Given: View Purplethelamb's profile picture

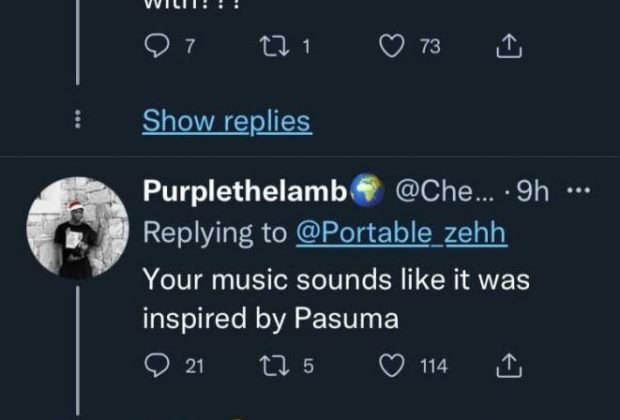Looking at the screenshot, I should 78,227.
